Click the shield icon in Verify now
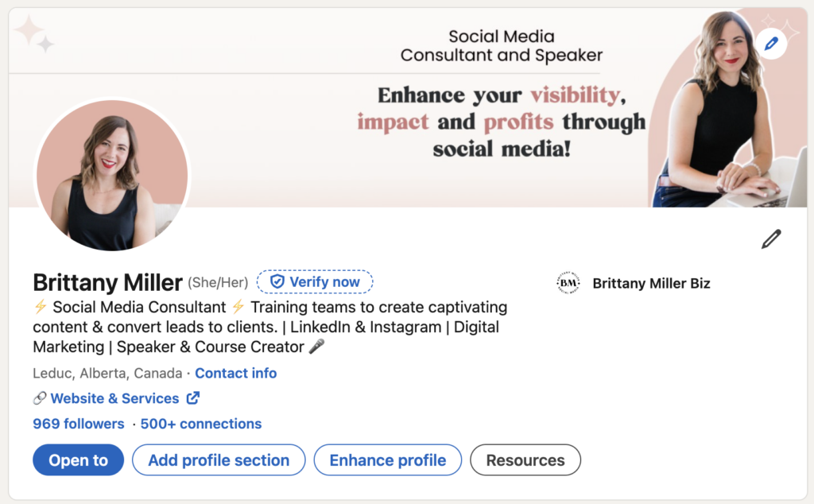 pyautogui.click(x=277, y=282)
